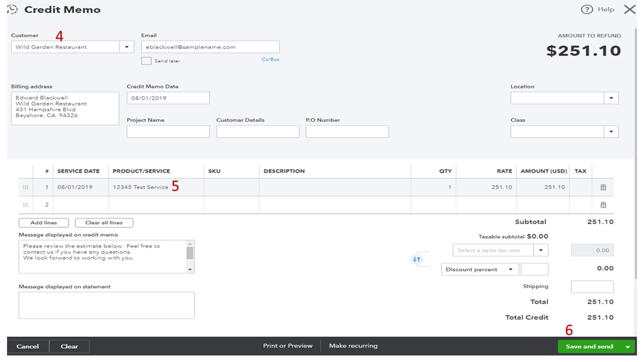The width and height of the screenshot is (644, 362).
Task: Open the credit memo history clock icon
Action: click(x=12, y=10)
